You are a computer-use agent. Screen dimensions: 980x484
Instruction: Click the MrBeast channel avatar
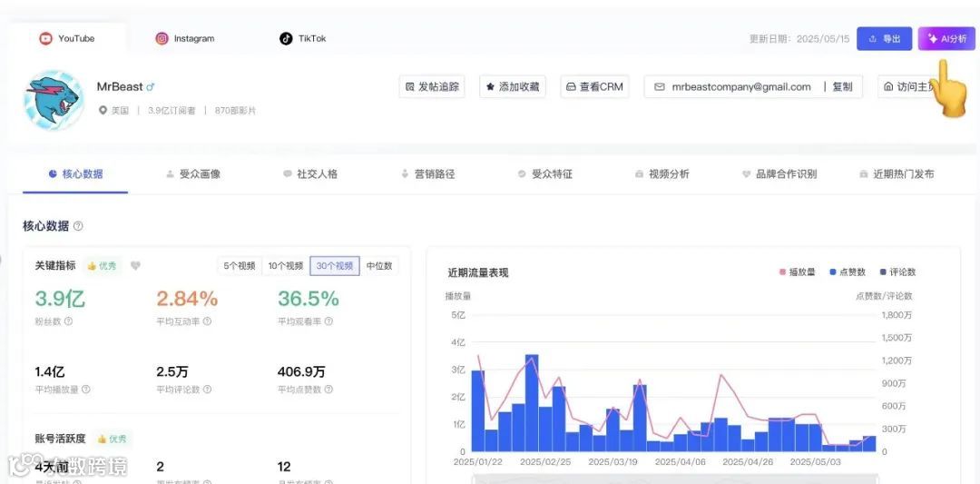(x=54, y=100)
